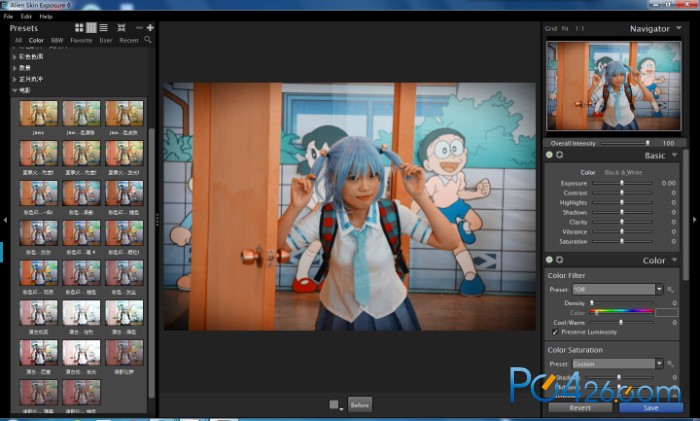Set Navigator zoom to Fit
Screen dimensions: 700x421
click(565, 28)
